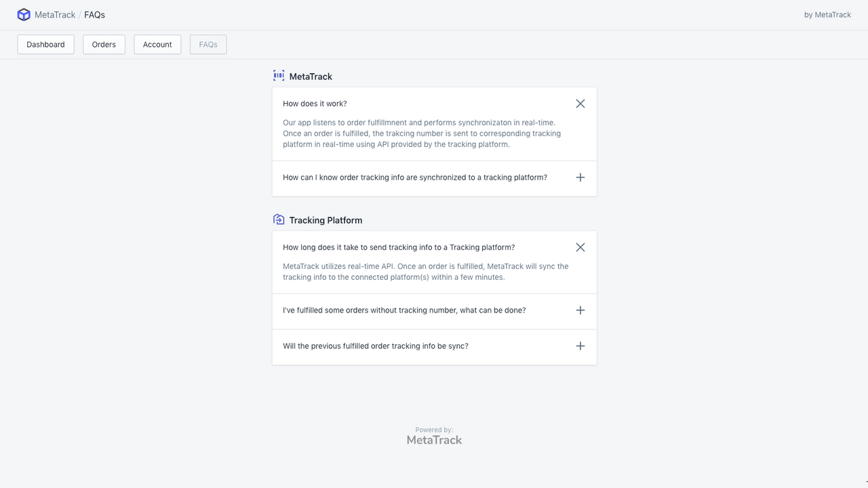Click the "How long does it take" question title
868x488 pixels.
pyautogui.click(x=399, y=247)
